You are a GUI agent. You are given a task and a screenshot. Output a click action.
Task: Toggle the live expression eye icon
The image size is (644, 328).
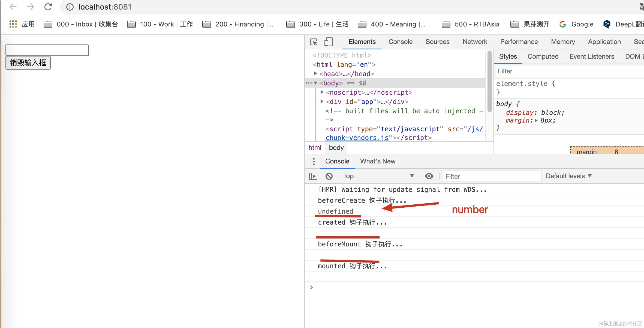click(429, 176)
